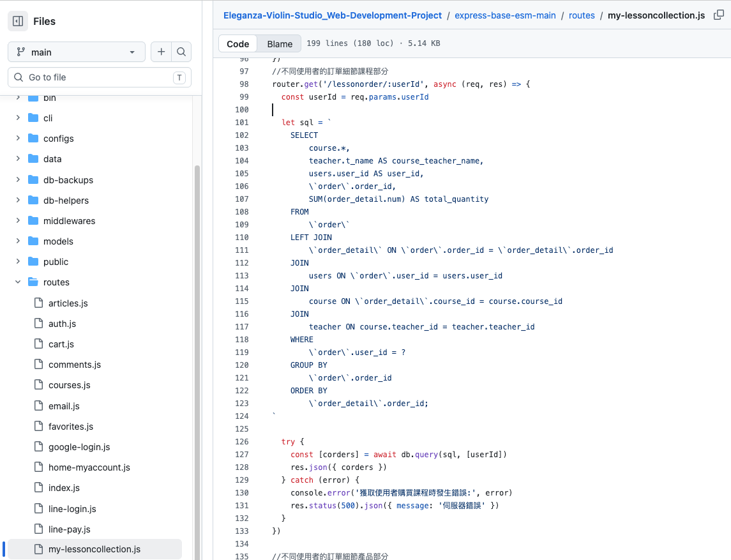This screenshot has width=731, height=560.
Task: Open comments.js in the file tree
Action: [x=75, y=365]
